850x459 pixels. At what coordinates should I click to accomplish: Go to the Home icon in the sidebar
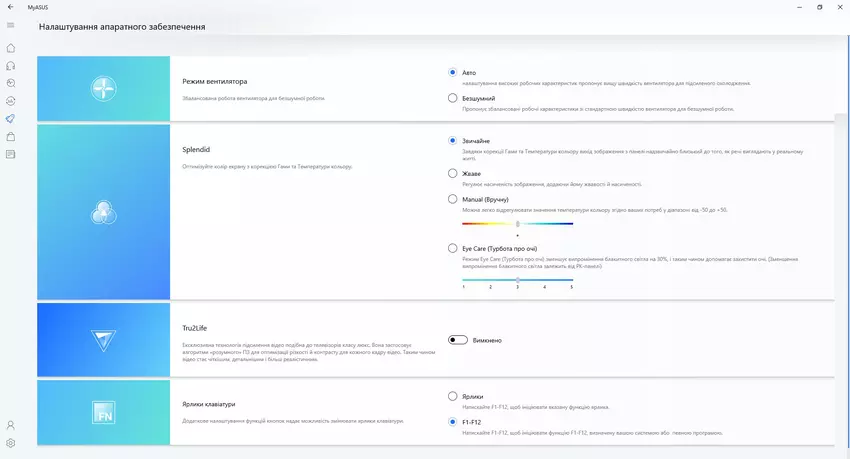point(10,48)
